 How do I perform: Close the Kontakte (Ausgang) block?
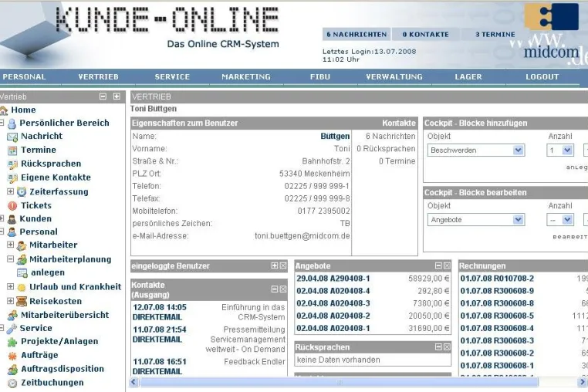(283, 289)
